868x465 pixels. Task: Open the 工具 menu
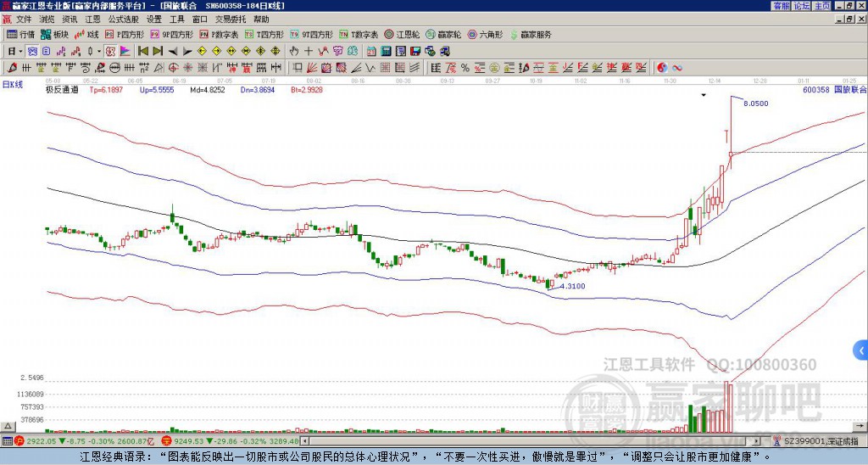click(x=176, y=20)
